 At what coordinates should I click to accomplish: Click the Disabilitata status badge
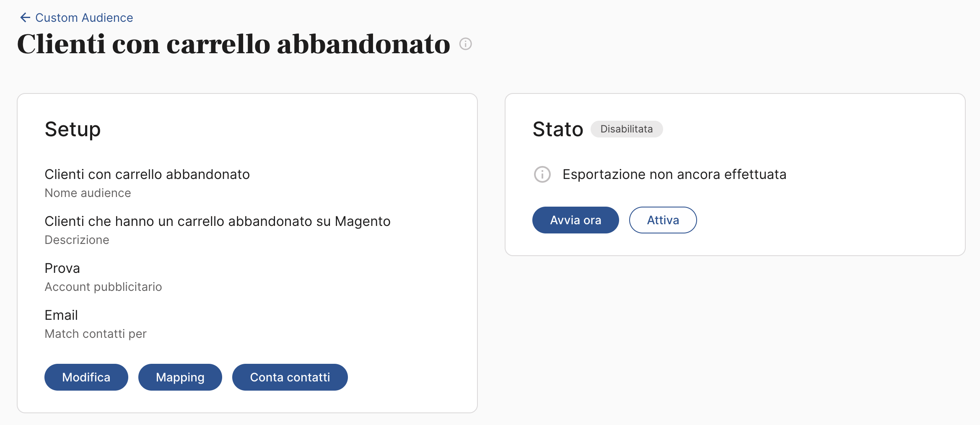click(x=627, y=129)
